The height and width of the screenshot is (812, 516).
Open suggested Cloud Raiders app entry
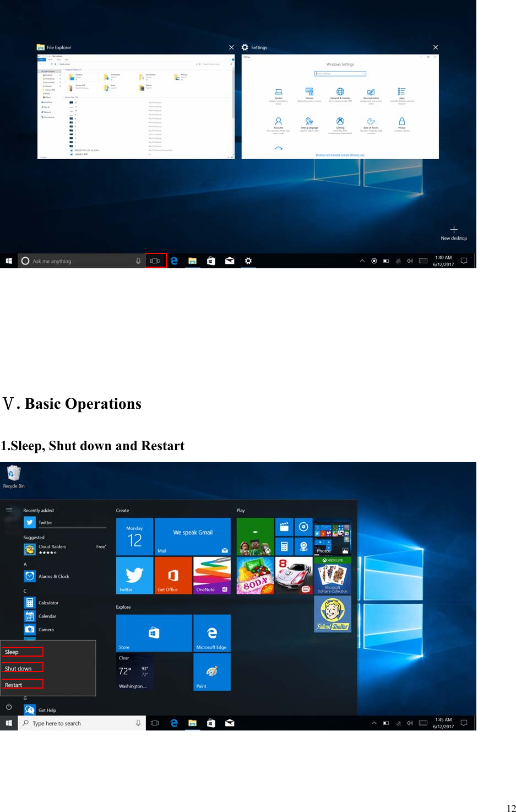(x=65, y=549)
